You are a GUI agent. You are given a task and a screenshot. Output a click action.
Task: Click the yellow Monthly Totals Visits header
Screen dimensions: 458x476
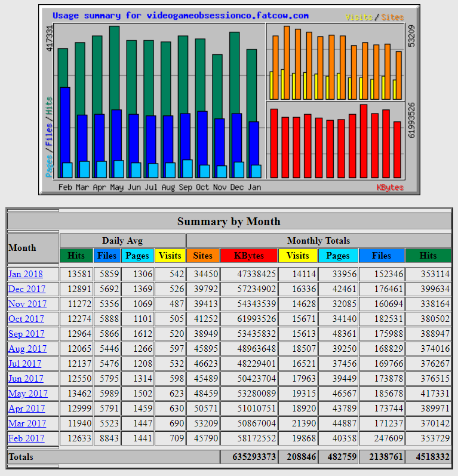click(x=297, y=256)
